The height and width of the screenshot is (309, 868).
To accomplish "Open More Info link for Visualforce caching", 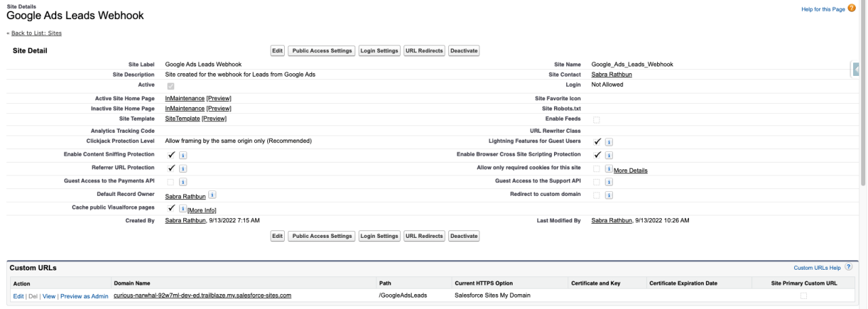I will tap(202, 211).
